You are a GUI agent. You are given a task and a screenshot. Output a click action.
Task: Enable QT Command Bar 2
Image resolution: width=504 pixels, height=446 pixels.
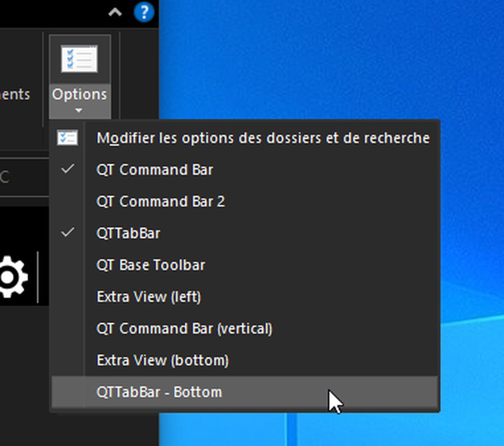161,201
